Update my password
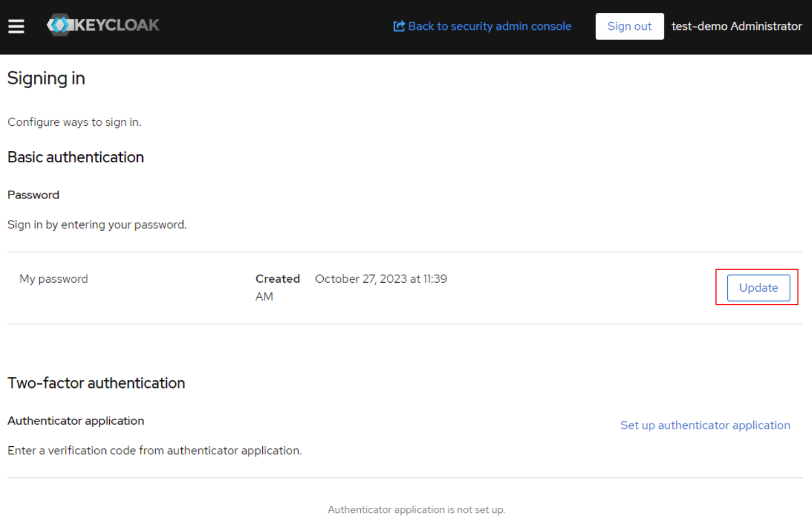Screen dimensions: 812x525 tap(758, 288)
